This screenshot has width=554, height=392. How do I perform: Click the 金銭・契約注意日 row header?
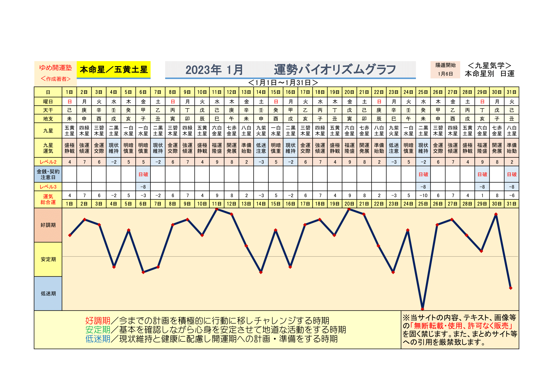[x=48, y=174]
